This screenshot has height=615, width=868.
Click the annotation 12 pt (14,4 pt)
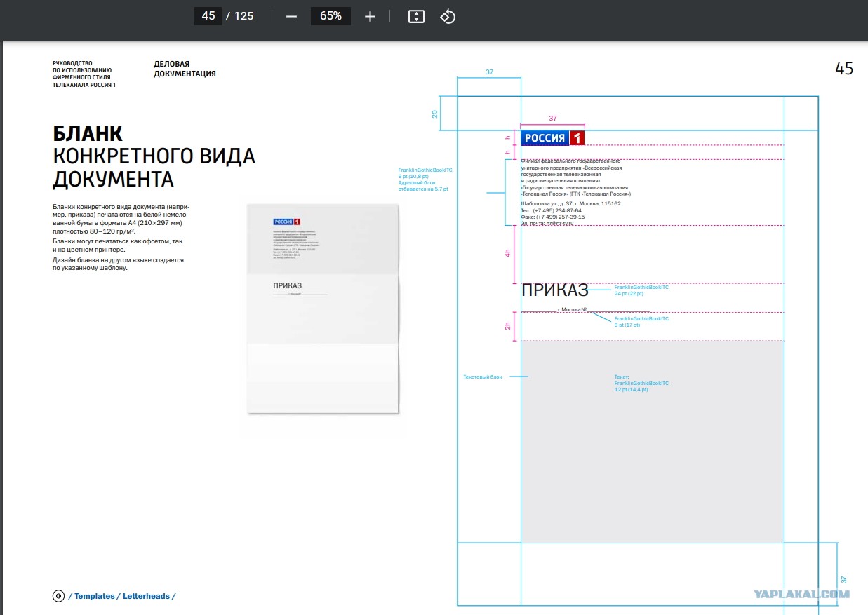(x=632, y=389)
